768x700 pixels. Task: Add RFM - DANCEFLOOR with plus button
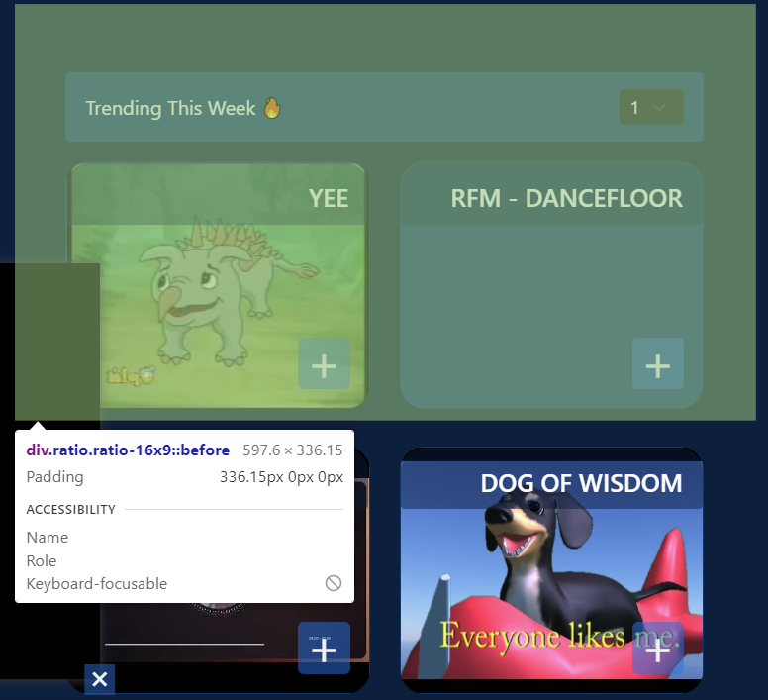coord(658,363)
